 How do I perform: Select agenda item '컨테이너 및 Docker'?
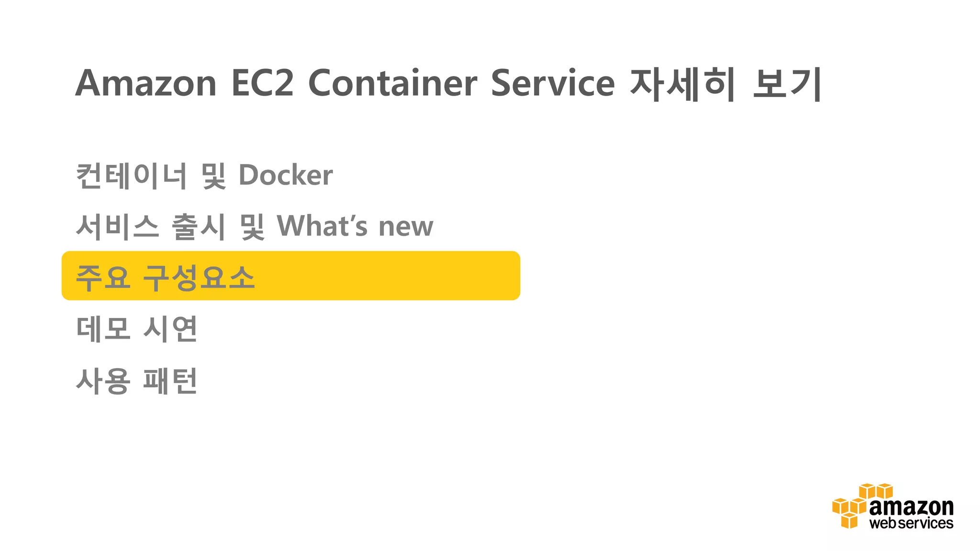tap(204, 175)
